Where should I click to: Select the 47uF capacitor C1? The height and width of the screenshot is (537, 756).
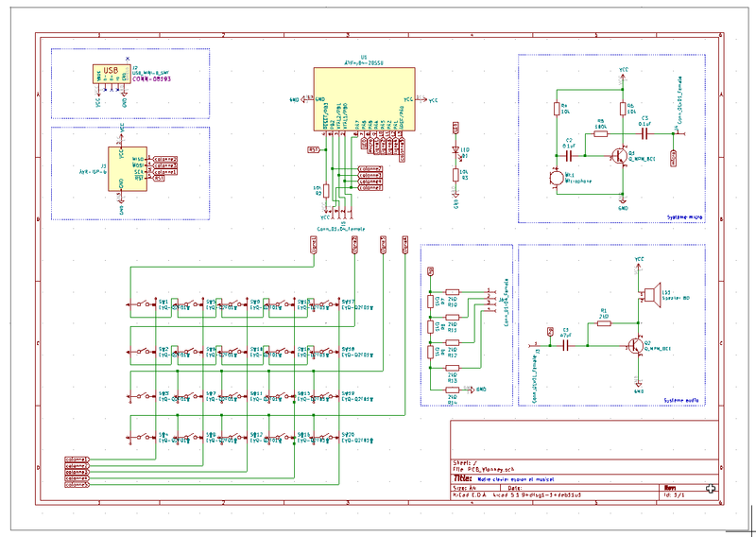tap(567, 345)
